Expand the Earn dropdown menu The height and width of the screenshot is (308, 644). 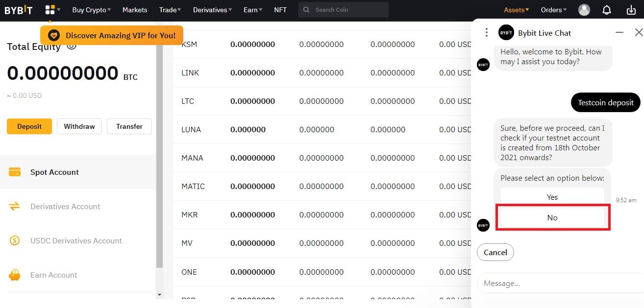(253, 10)
